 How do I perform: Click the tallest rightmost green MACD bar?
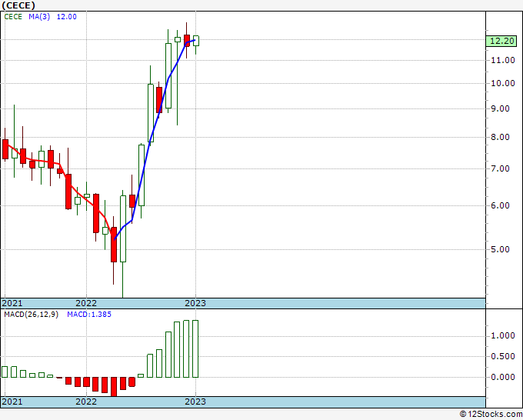(x=195, y=348)
